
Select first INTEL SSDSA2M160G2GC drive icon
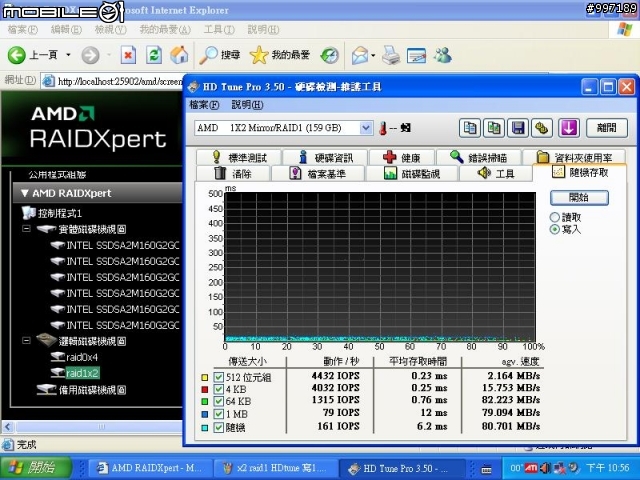58,245
